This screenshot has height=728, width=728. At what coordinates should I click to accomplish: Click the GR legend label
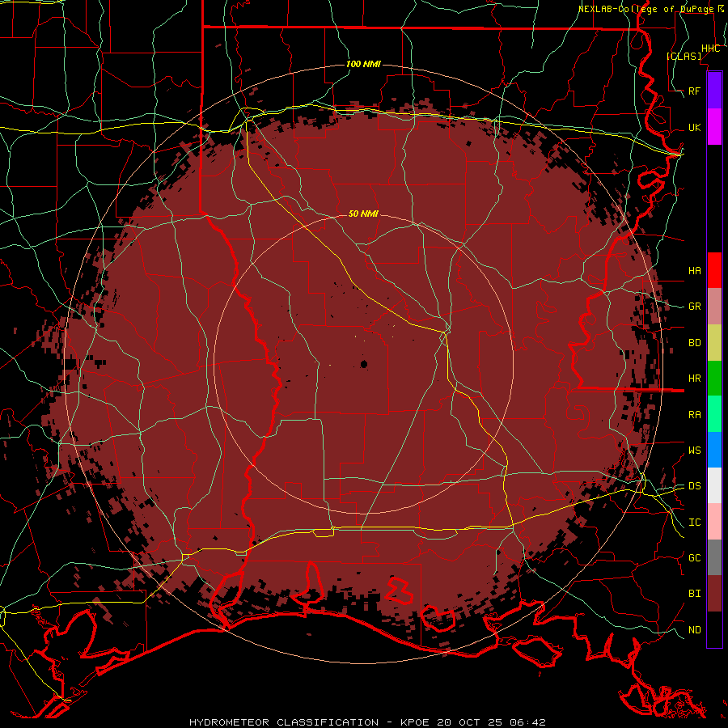tap(695, 307)
